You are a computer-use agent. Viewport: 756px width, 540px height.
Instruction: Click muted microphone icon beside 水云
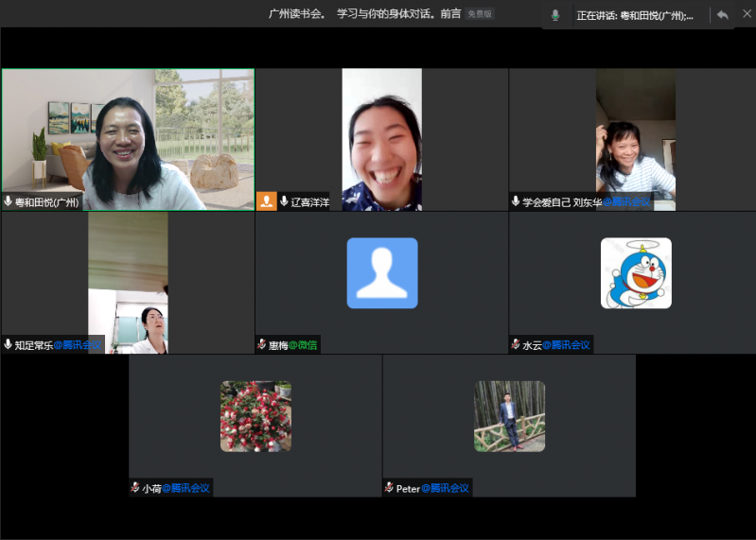(516, 345)
